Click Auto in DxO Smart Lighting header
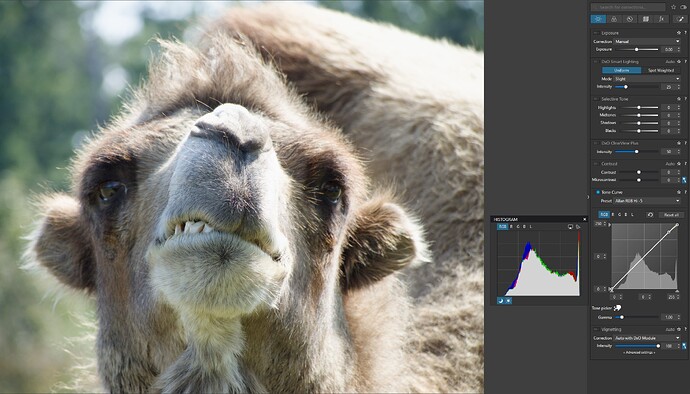The height and width of the screenshot is (394, 690). (x=670, y=62)
